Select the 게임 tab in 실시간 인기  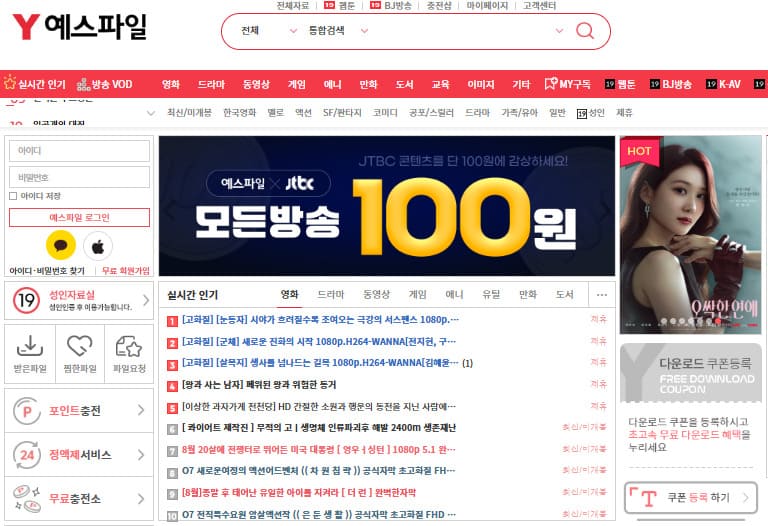[x=417, y=294]
